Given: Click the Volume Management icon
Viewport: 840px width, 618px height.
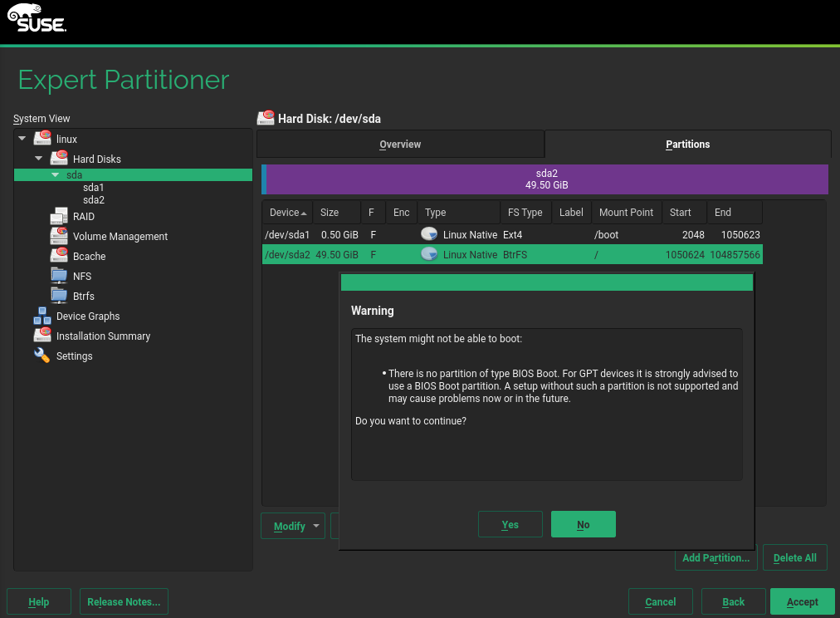Looking at the screenshot, I should coord(59,237).
